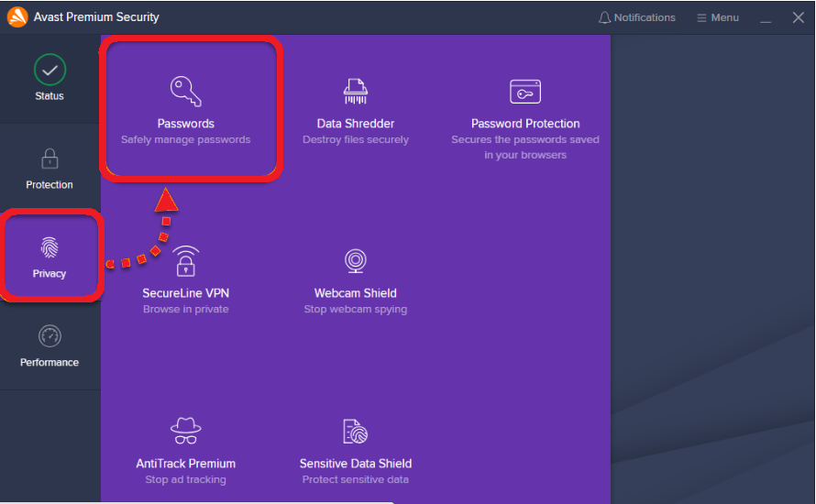Switch to the Status tab label
The width and height of the screenshot is (816, 504).
click(x=50, y=95)
